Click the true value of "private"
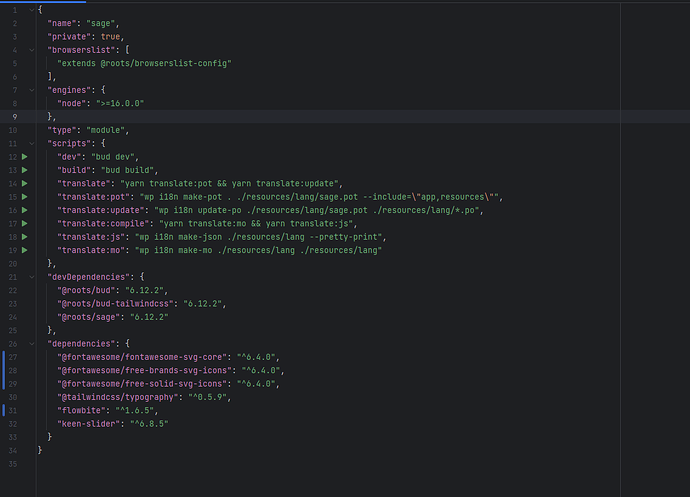The height and width of the screenshot is (497, 690). pyautogui.click(x=110, y=37)
